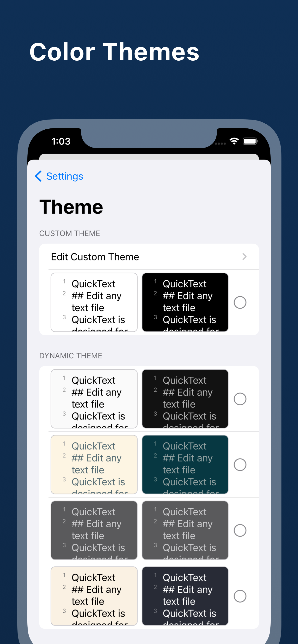Select the gray theme radio button
This screenshot has height=644, width=298.
[240, 530]
